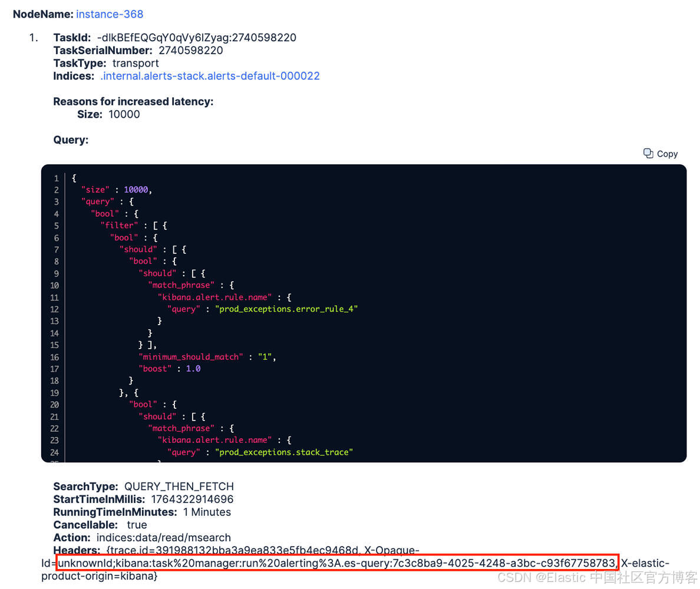Click the "filter" key on line 5
The width and height of the screenshot is (700, 589).
point(119,226)
